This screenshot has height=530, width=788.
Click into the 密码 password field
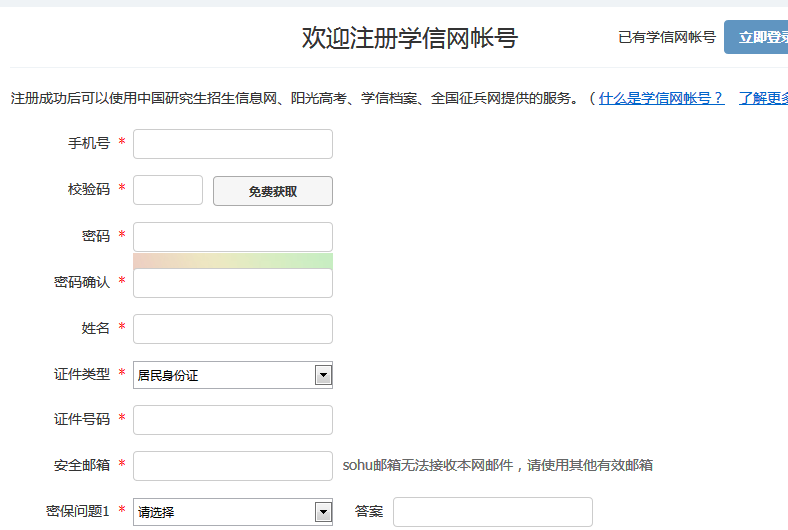pyautogui.click(x=232, y=237)
